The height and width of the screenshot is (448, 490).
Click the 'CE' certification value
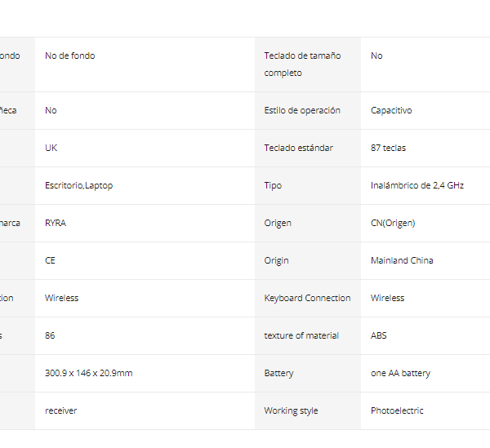tap(50, 260)
